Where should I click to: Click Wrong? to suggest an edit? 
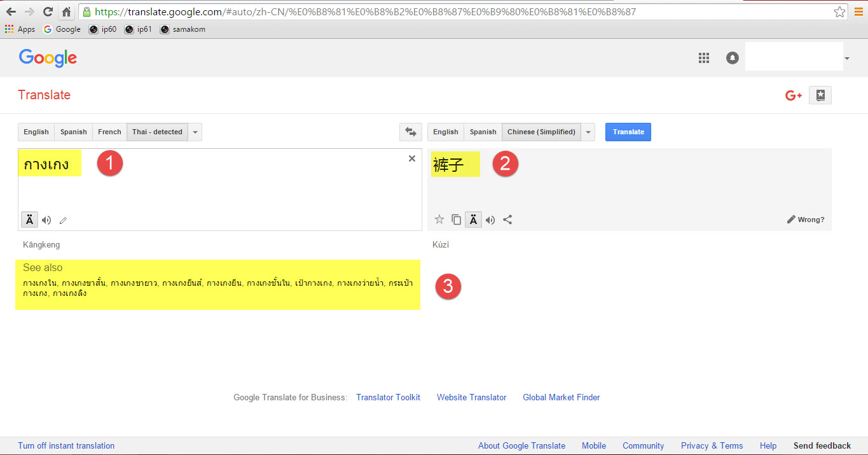coord(806,220)
